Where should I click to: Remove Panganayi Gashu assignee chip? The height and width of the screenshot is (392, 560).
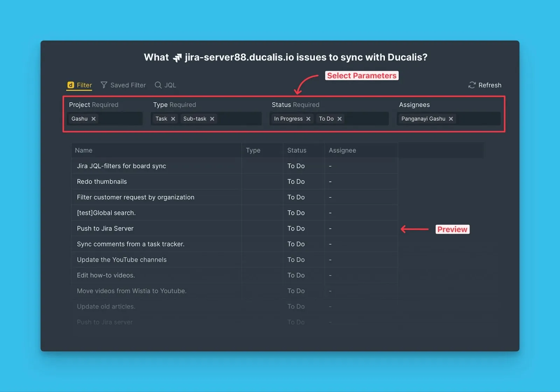[x=451, y=119]
